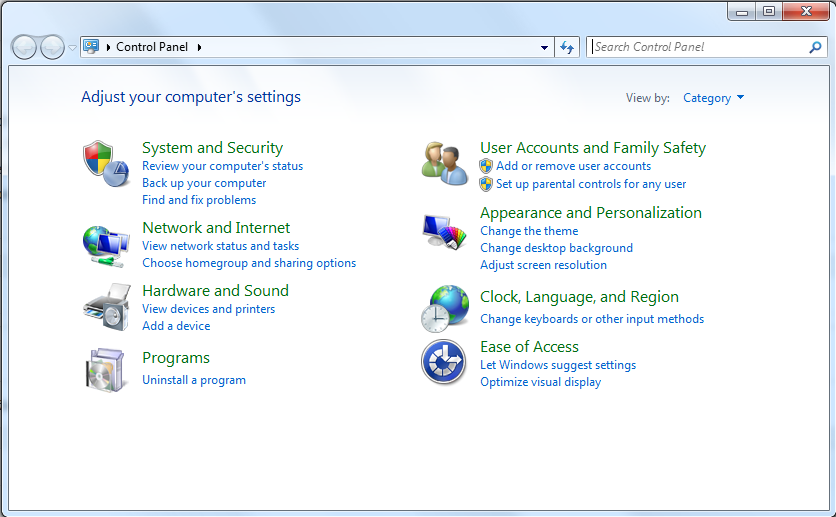Click Add a device

pyautogui.click(x=176, y=326)
